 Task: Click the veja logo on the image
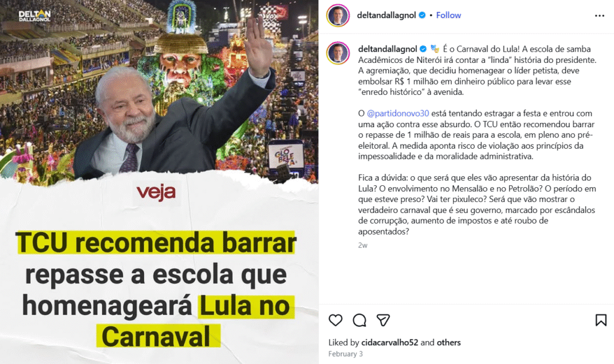pyautogui.click(x=156, y=192)
